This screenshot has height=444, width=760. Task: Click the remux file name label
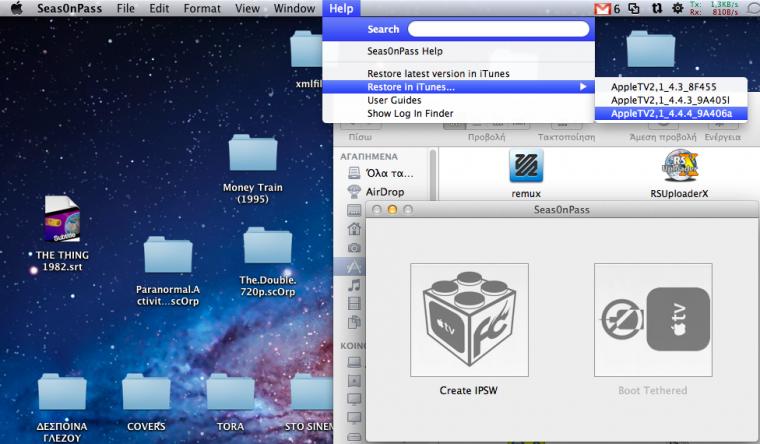tap(526, 193)
